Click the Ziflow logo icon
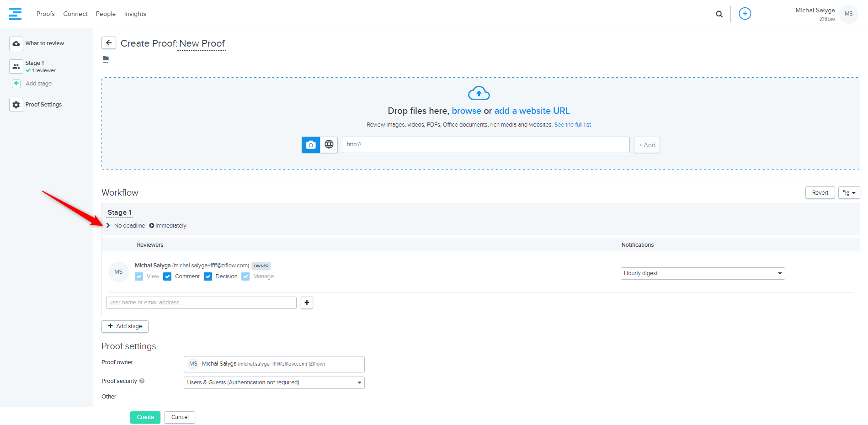The image size is (868, 425). (15, 14)
